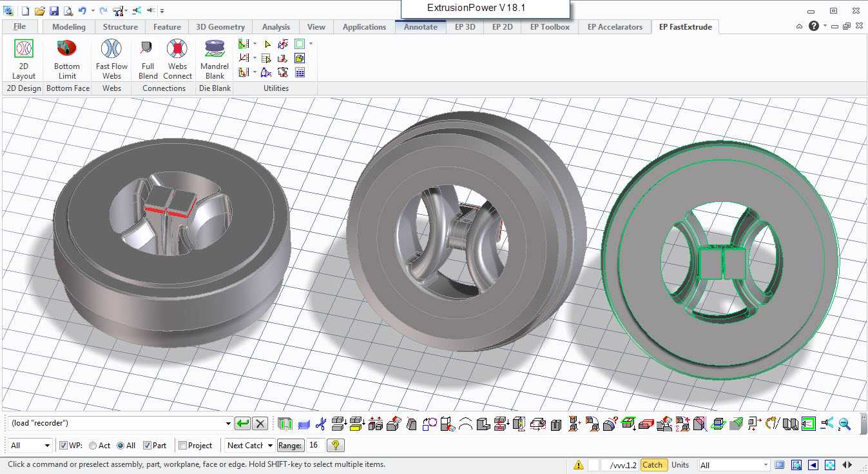
Task: Select the Bottom Limit icon
Action: [x=67, y=59]
